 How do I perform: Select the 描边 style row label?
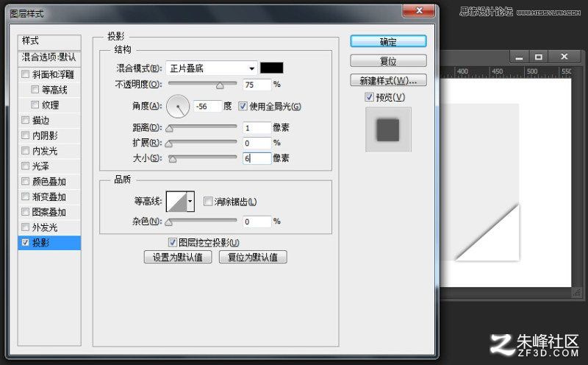coord(40,120)
